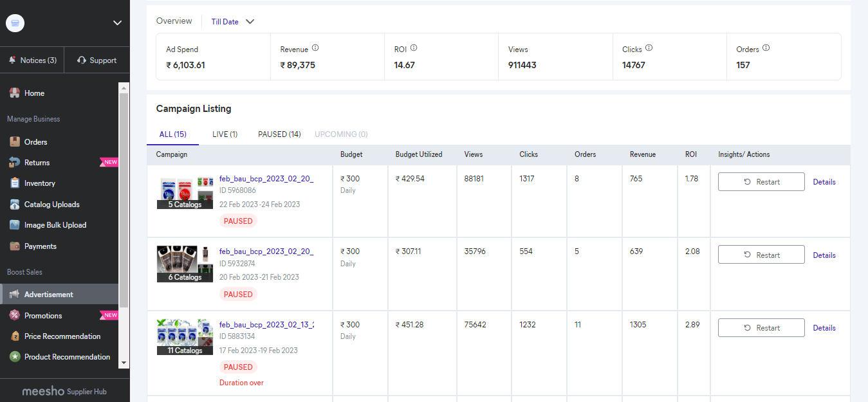Click the info icon next to Revenue

coord(315,47)
